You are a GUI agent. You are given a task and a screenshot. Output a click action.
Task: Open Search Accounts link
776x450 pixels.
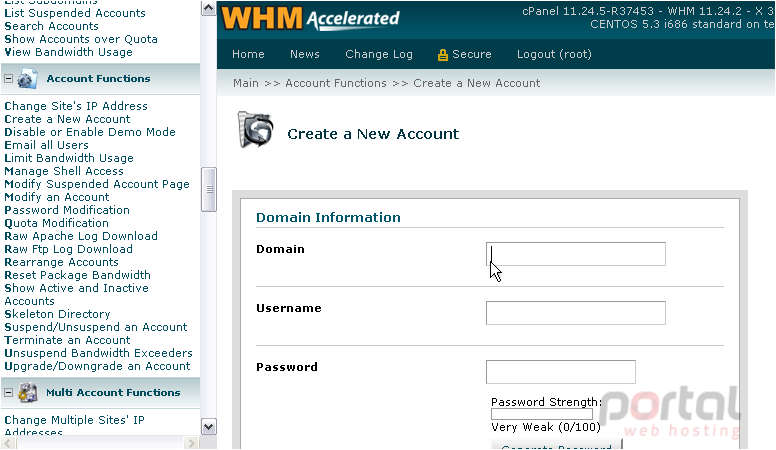pyautogui.click(x=51, y=26)
